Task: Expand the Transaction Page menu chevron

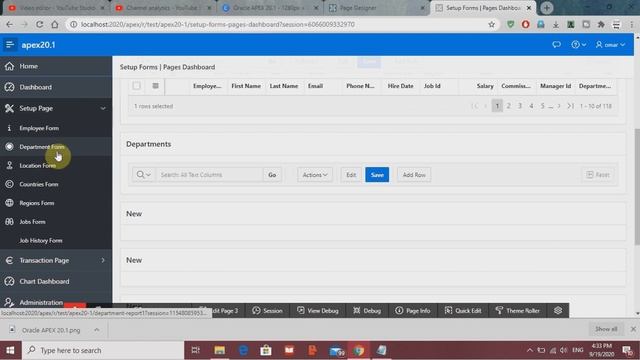Action: coord(103,260)
